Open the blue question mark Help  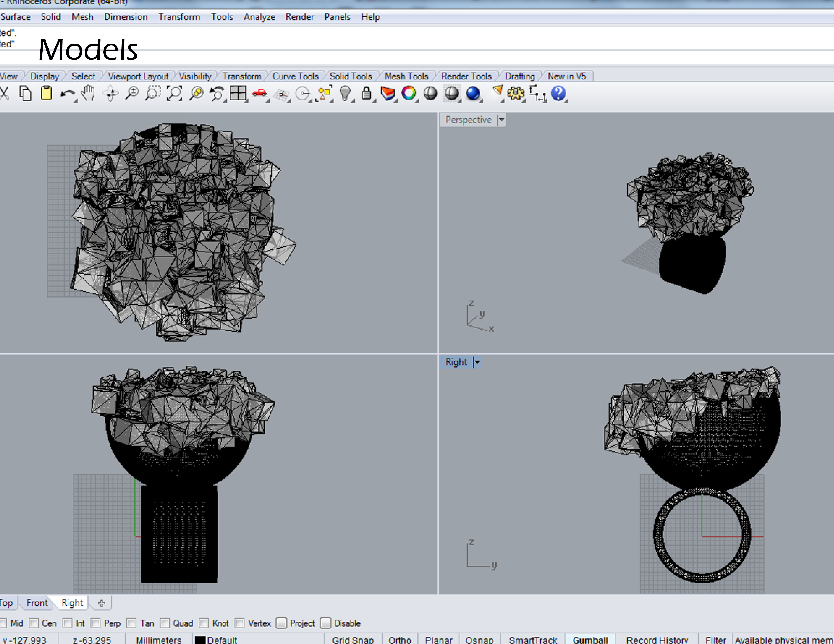tap(558, 93)
